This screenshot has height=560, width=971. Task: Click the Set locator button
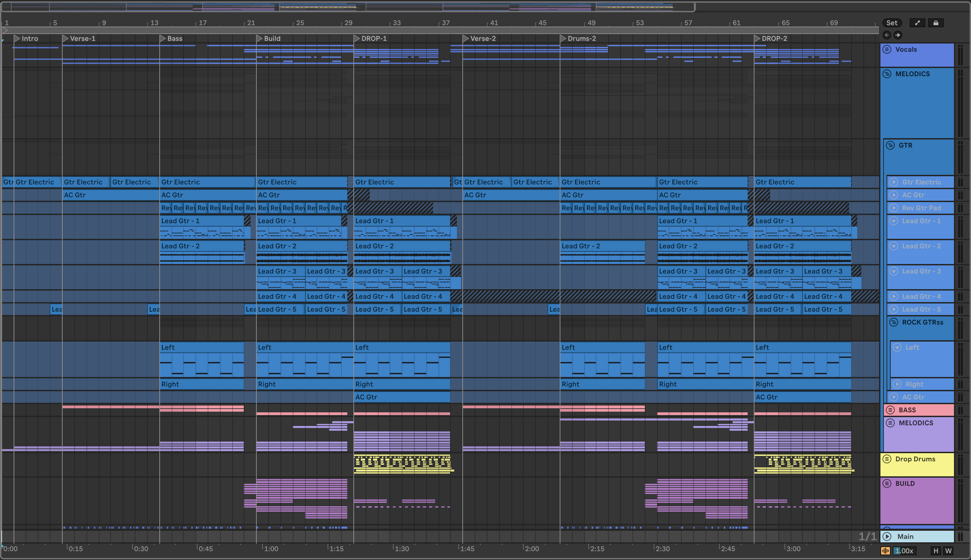(x=892, y=23)
